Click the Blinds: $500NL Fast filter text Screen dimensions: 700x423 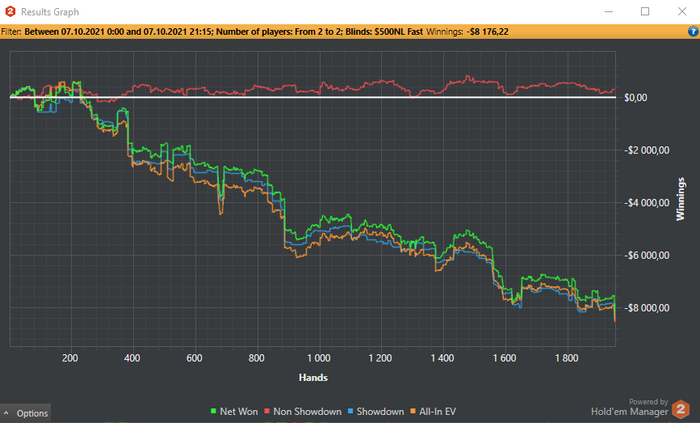[x=384, y=32]
